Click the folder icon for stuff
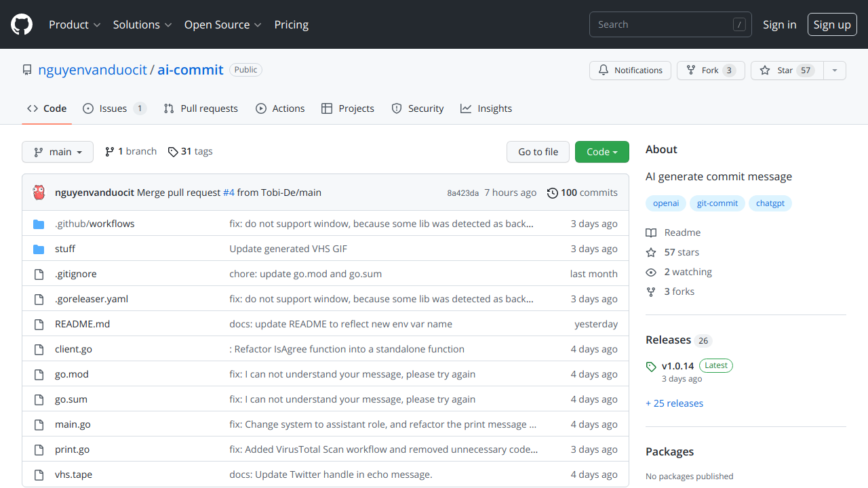This screenshot has height=488, width=868. click(x=39, y=249)
